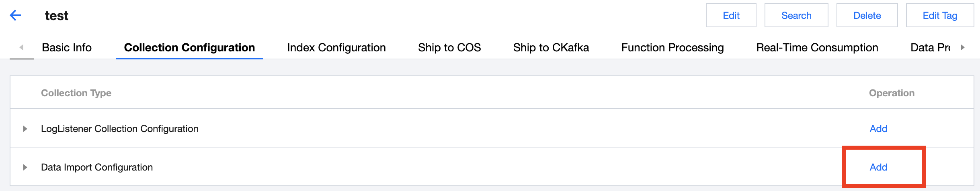This screenshot has width=980, height=191.
Task: Select the partially hidden Data Pr tab
Action: click(x=930, y=48)
